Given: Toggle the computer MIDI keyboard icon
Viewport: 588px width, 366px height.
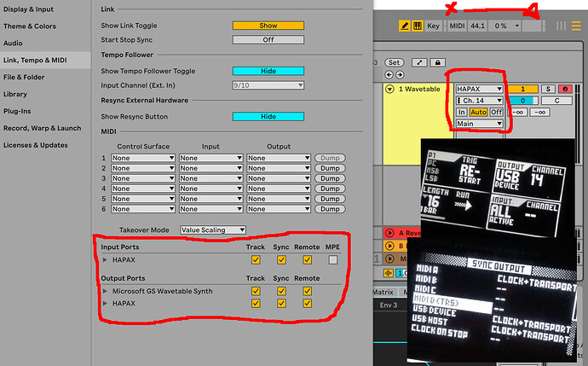Looking at the screenshot, I should (x=418, y=26).
